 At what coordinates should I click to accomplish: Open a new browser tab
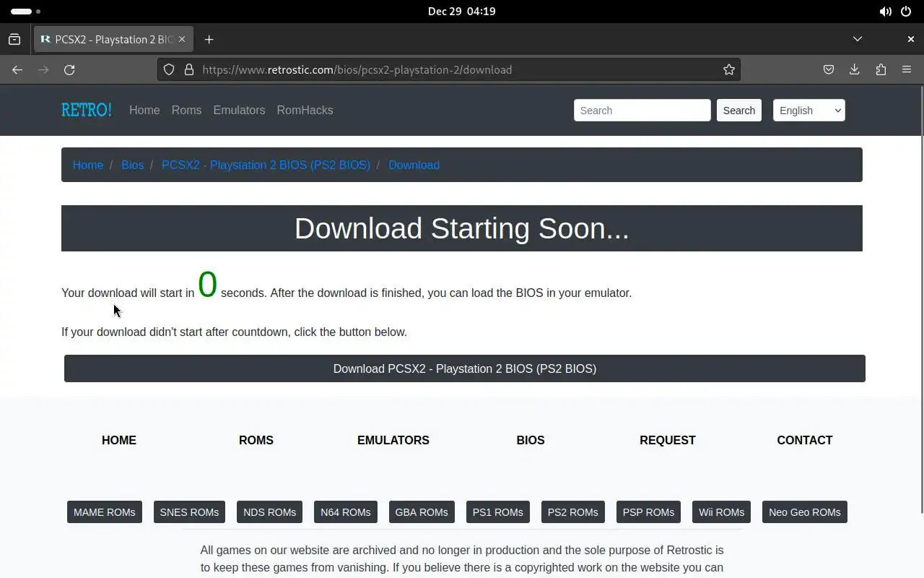[x=209, y=39]
